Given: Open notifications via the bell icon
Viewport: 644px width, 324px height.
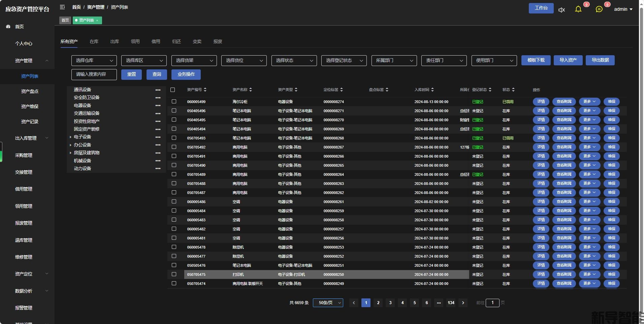Looking at the screenshot, I should click(578, 9).
